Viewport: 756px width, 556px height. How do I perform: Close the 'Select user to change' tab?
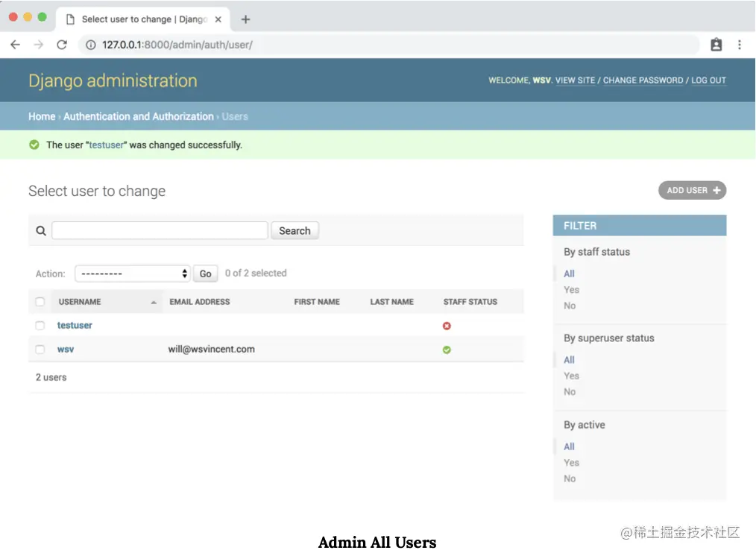218,19
